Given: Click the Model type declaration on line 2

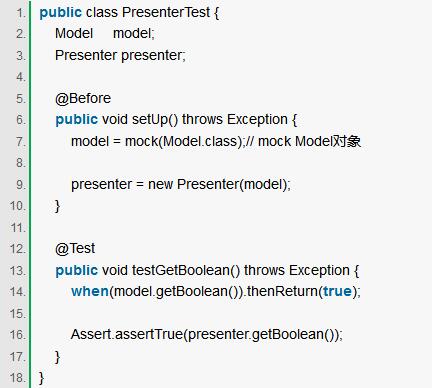Looking at the screenshot, I should pyautogui.click(x=74, y=34).
